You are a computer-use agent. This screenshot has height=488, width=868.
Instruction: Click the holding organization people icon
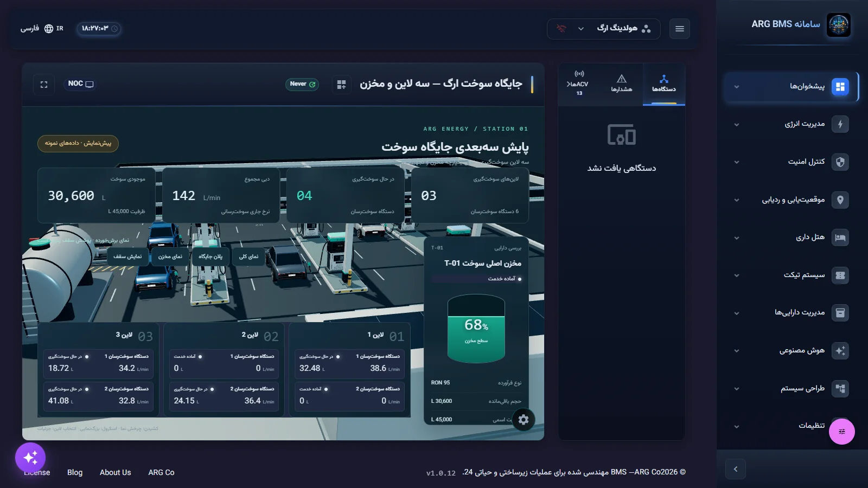click(x=646, y=29)
